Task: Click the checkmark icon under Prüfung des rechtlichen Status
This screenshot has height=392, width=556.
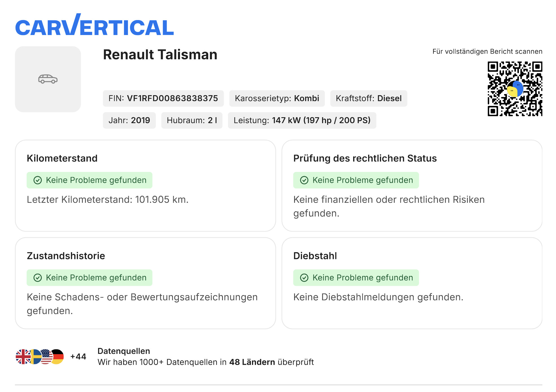Action: (304, 180)
